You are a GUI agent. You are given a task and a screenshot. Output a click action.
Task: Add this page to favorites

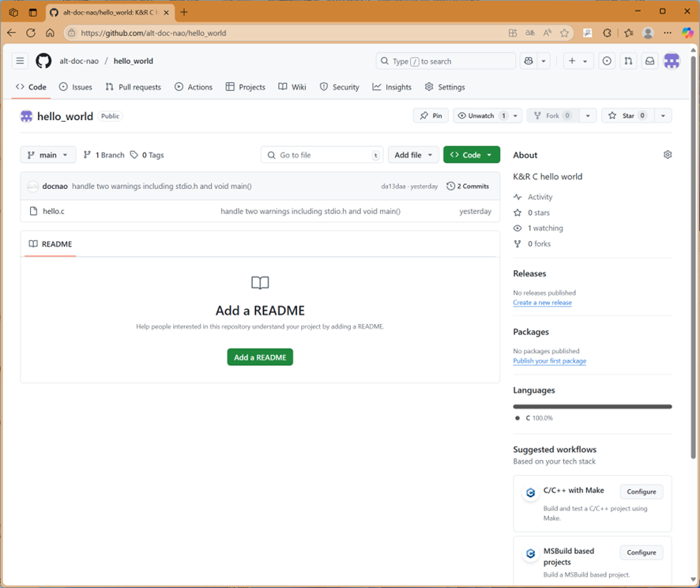click(x=564, y=32)
